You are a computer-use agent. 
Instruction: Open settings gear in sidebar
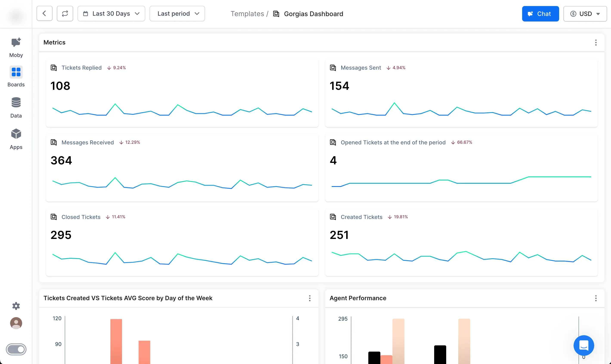(16, 306)
